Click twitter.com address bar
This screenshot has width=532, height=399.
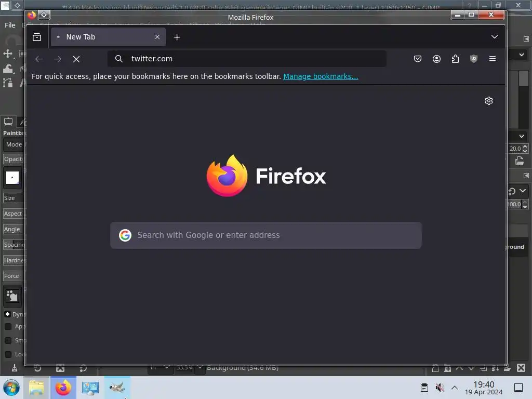tap(247, 59)
